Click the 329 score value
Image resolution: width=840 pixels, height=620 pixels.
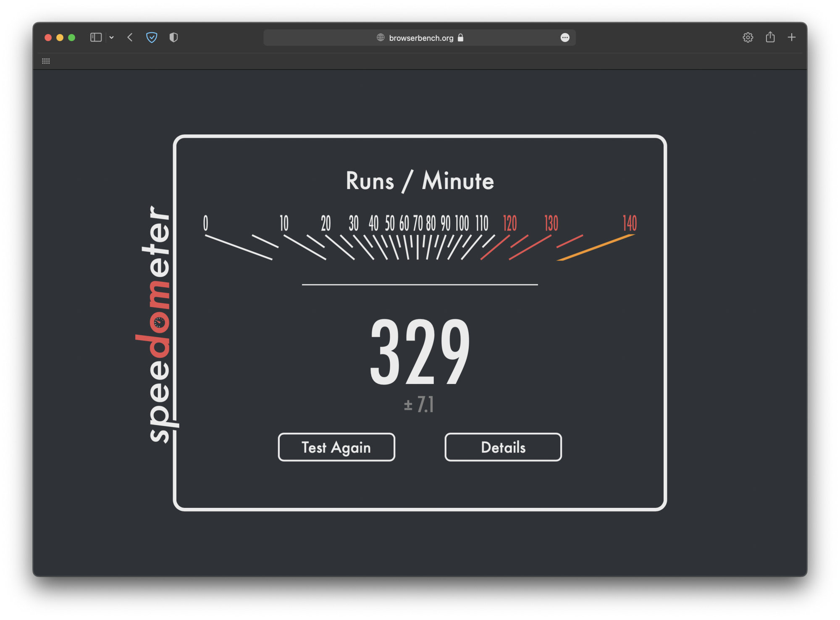(420, 351)
